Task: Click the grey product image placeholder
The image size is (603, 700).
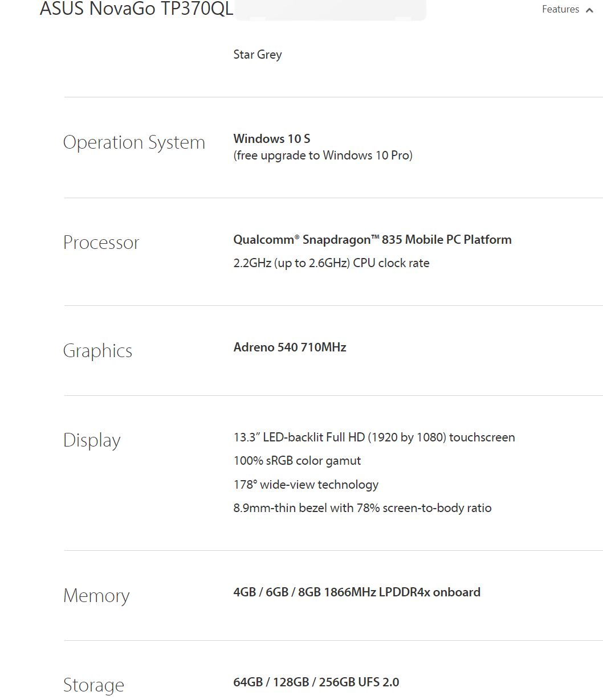Action: click(x=330, y=10)
